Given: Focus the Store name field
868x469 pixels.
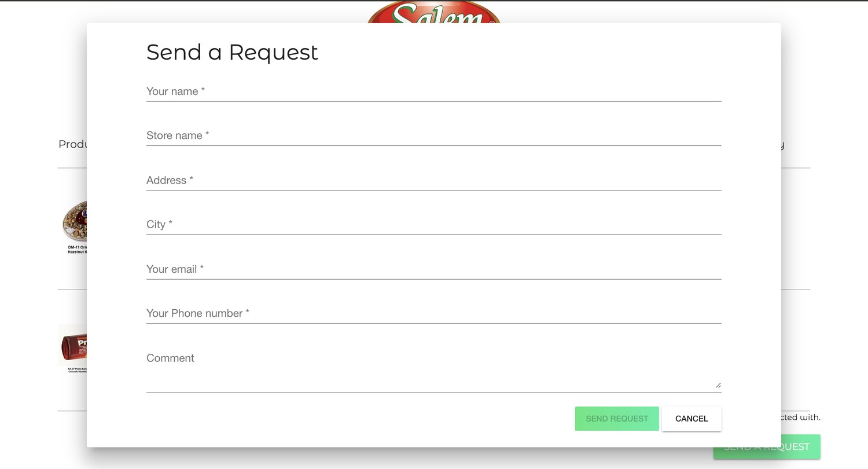Looking at the screenshot, I should click(433, 135).
